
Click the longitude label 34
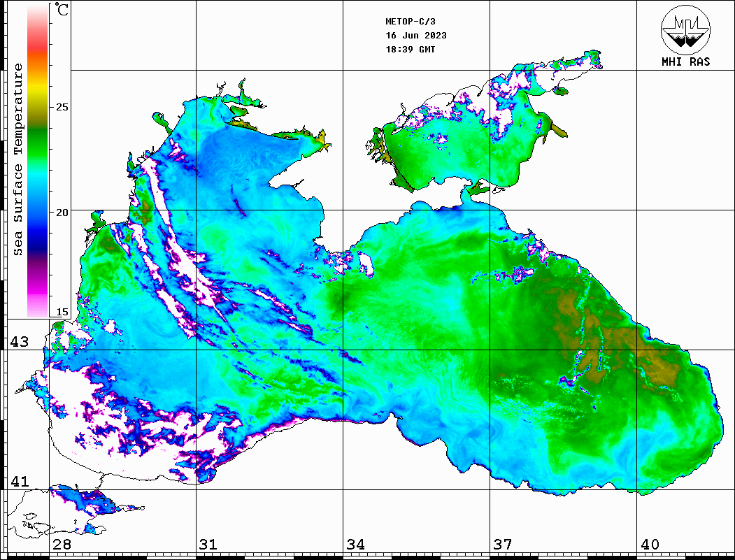[x=355, y=545]
